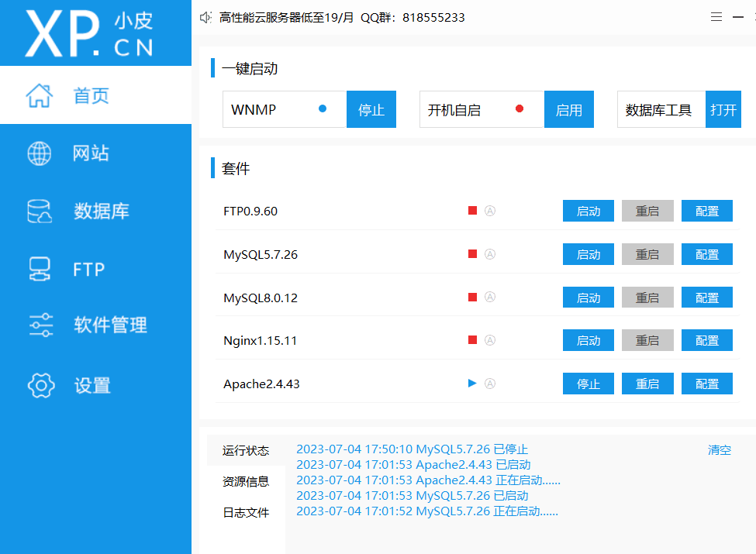Open the 首页 home icon in sidebar
The image size is (756, 554).
coord(39,95)
